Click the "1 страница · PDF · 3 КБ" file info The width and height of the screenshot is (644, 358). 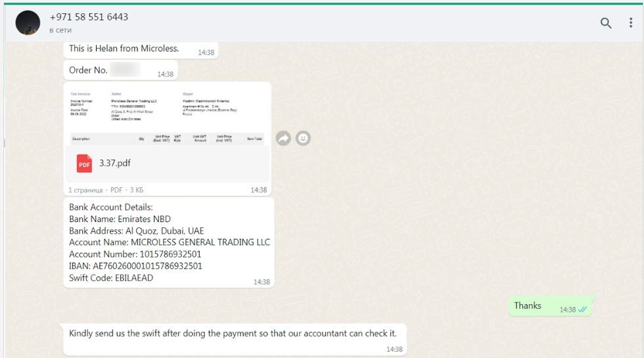(105, 190)
